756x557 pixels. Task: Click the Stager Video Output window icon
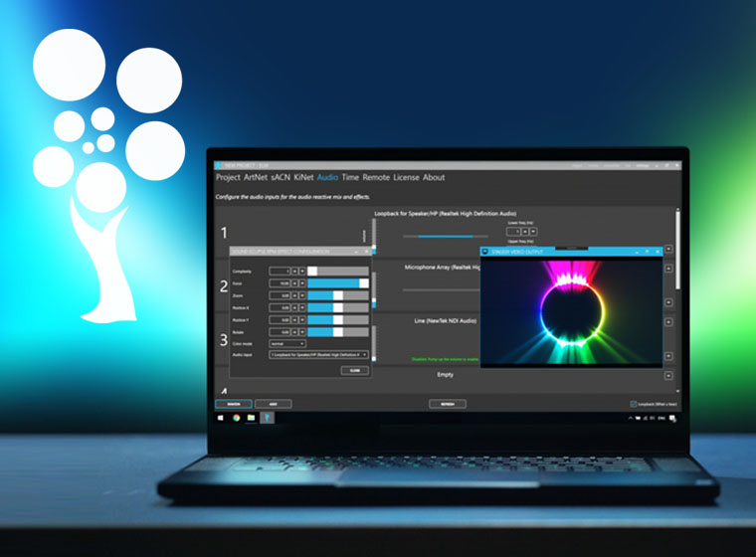click(x=486, y=252)
